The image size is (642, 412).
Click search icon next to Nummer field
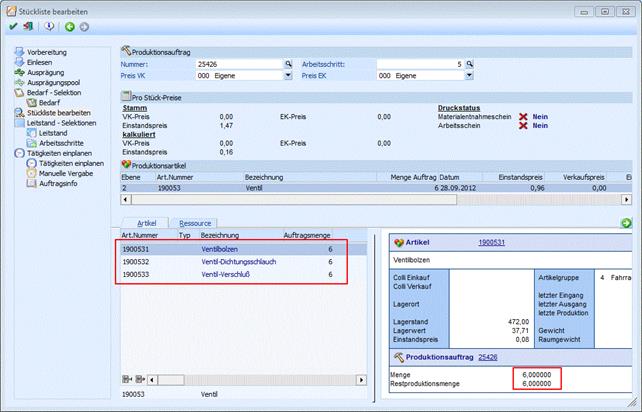click(288, 63)
